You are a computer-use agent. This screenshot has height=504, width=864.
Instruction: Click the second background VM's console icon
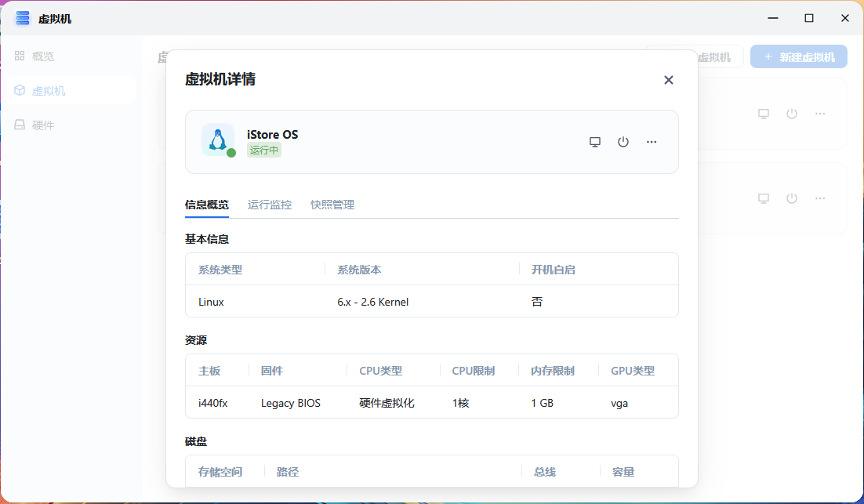tap(763, 198)
